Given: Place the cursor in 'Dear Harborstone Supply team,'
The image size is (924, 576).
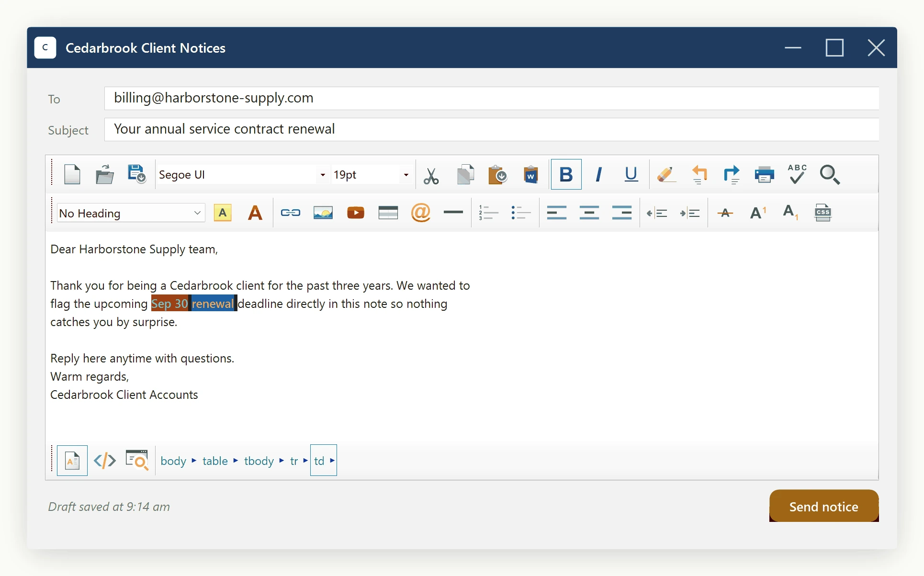Looking at the screenshot, I should point(134,249).
